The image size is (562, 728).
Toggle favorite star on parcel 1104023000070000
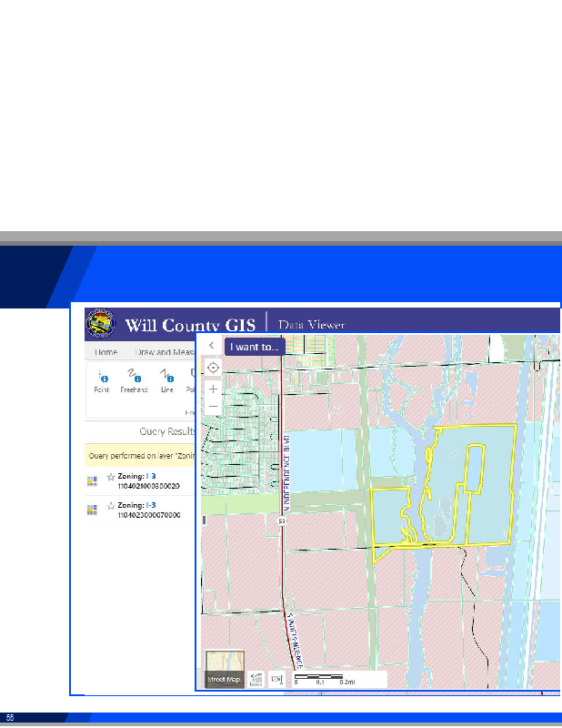[111, 506]
